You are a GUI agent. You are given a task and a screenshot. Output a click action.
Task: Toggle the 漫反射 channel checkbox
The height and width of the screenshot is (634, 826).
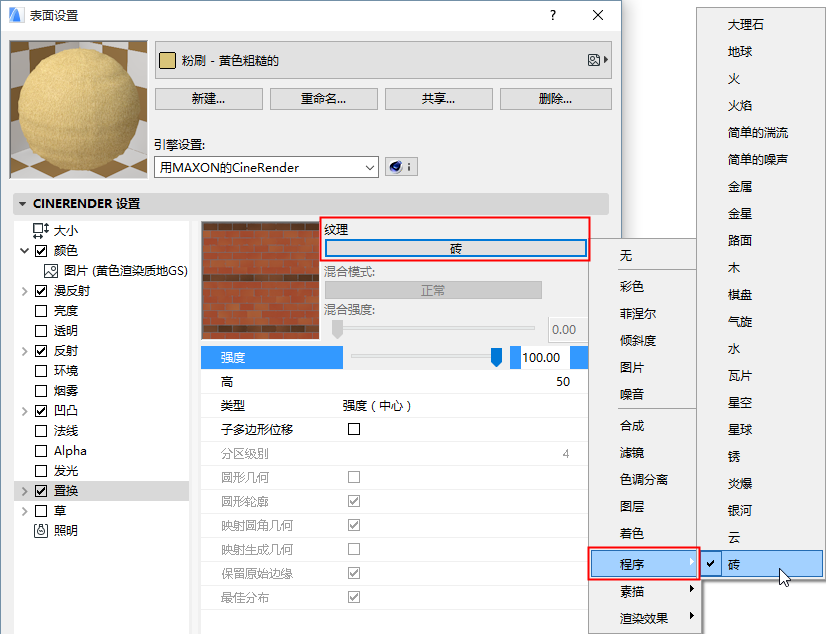pyautogui.click(x=41, y=291)
